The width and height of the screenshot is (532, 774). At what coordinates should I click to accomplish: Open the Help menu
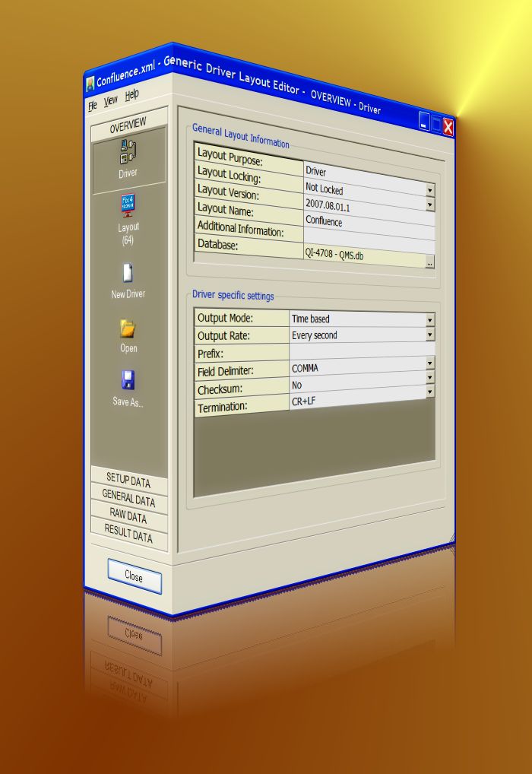pyautogui.click(x=131, y=95)
